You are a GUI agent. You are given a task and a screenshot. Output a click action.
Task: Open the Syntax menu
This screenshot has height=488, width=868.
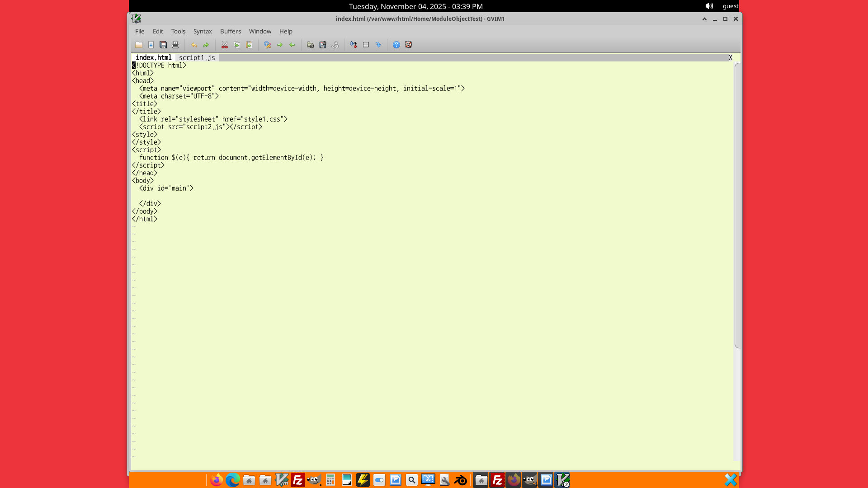click(x=203, y=31)
